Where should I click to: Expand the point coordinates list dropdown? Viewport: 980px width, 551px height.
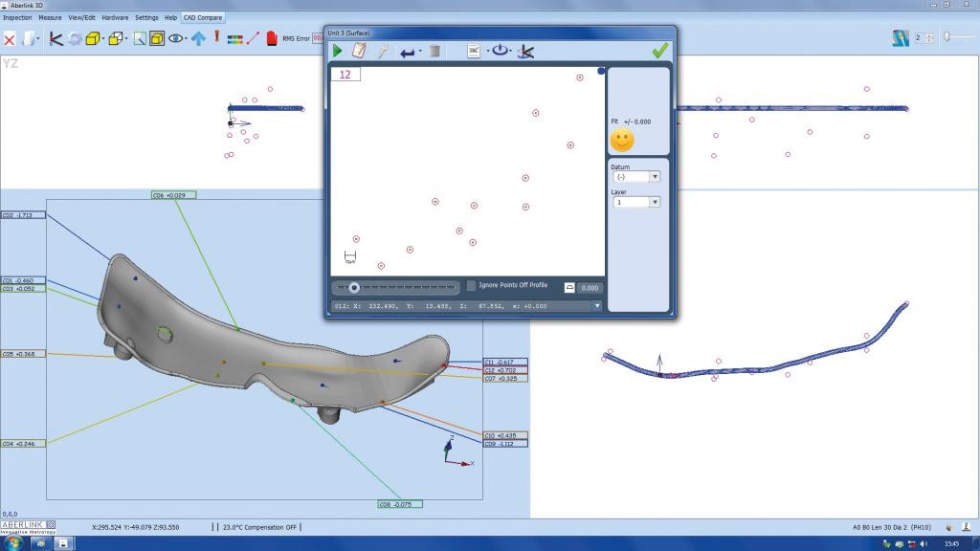click(597, 306)
